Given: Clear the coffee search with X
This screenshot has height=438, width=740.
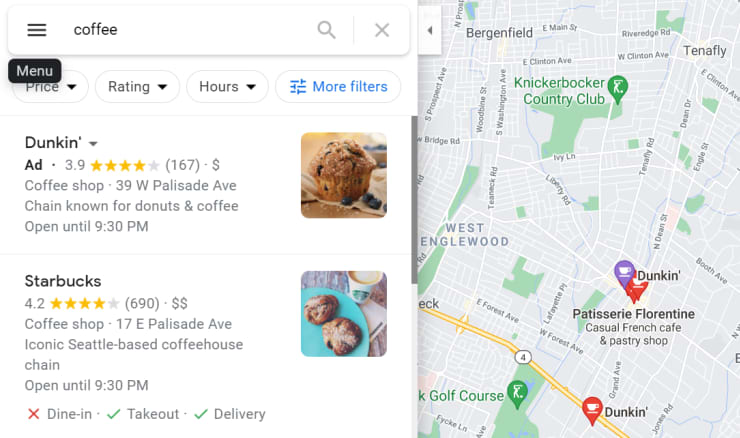Looking at the screenshot, I should click(382, 30).
